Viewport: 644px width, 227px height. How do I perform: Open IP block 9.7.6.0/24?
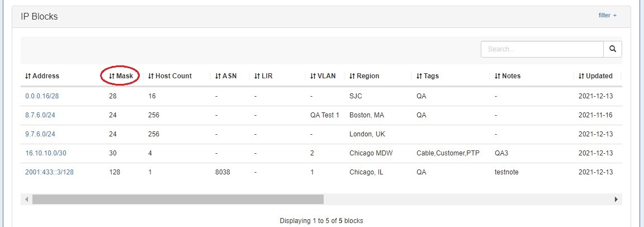point(40,134)
